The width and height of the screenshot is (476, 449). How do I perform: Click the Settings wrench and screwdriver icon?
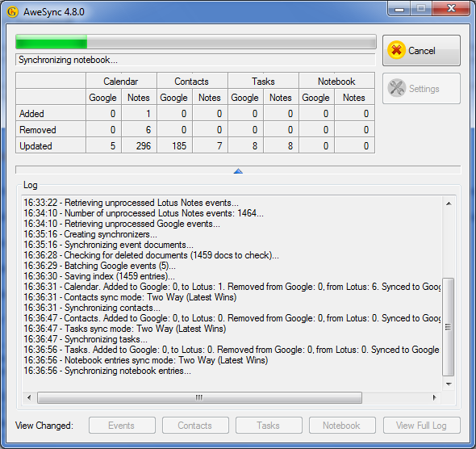click(396, 88)
